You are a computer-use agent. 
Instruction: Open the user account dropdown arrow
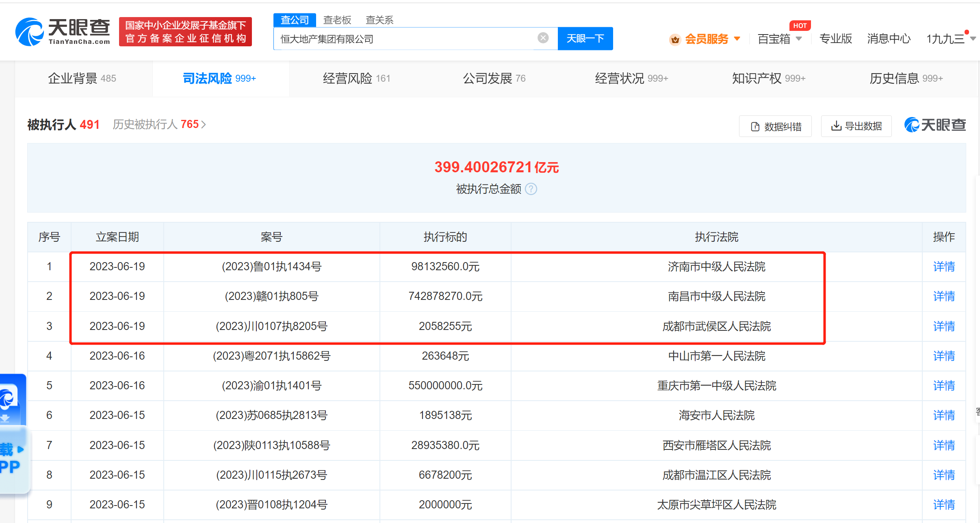point(973,39)
